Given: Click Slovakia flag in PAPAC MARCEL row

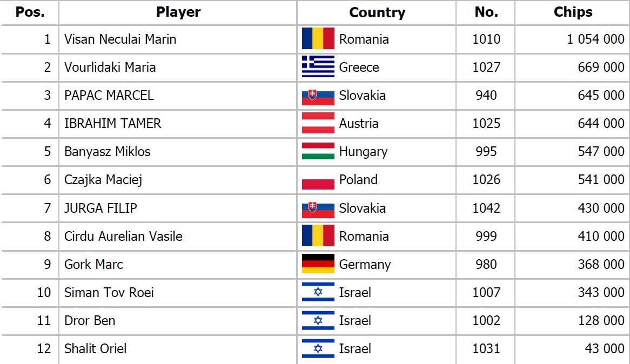Looking at the screenshot, I should [318, 95].
